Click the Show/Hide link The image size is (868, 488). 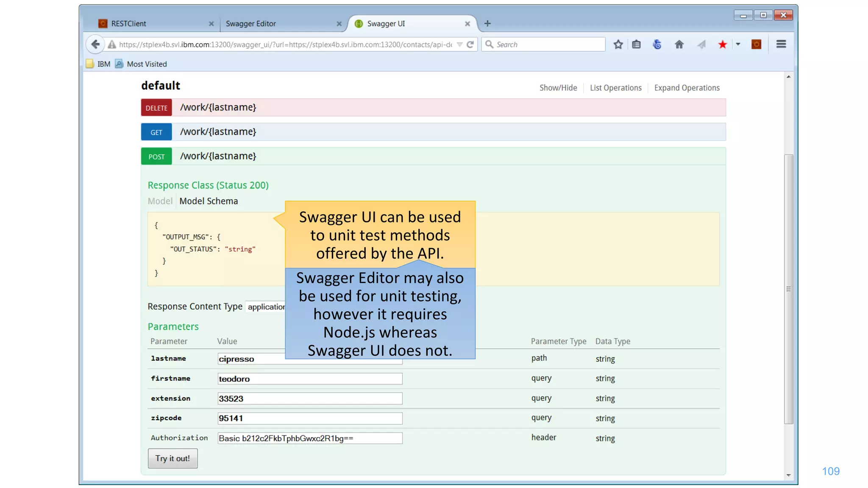(558, 88)
